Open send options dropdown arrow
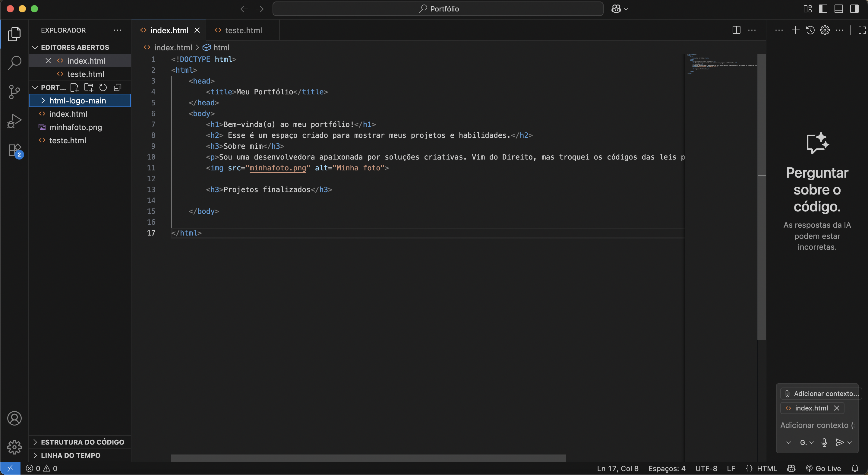 pyautogui.click(x=850, y=443)
